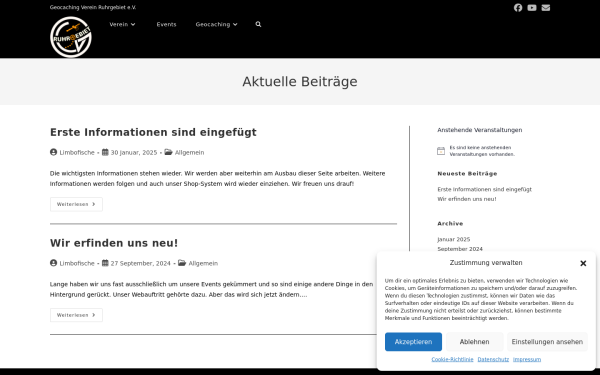
Task: Open the Facebook social icon in header
Action: [x=518, y=8]
